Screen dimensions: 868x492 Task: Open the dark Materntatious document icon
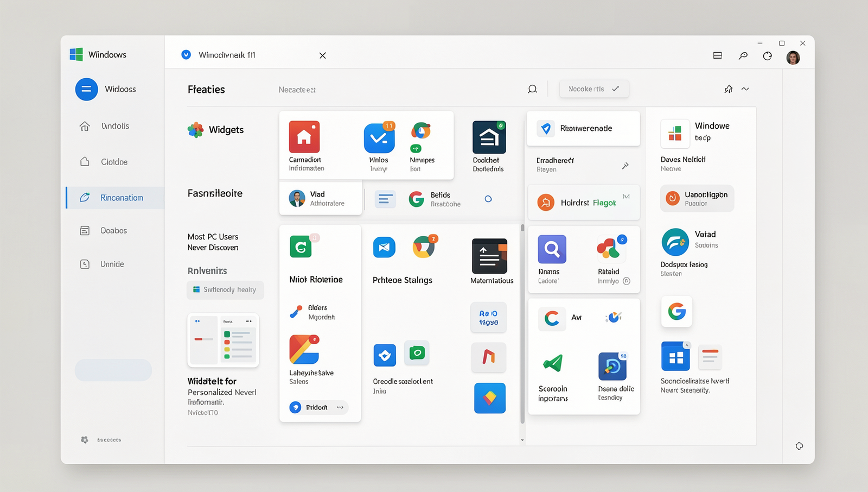tap(489, 256)
